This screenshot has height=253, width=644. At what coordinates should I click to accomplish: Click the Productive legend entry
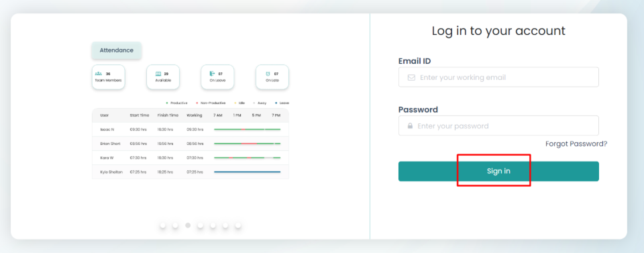(177, 103)
